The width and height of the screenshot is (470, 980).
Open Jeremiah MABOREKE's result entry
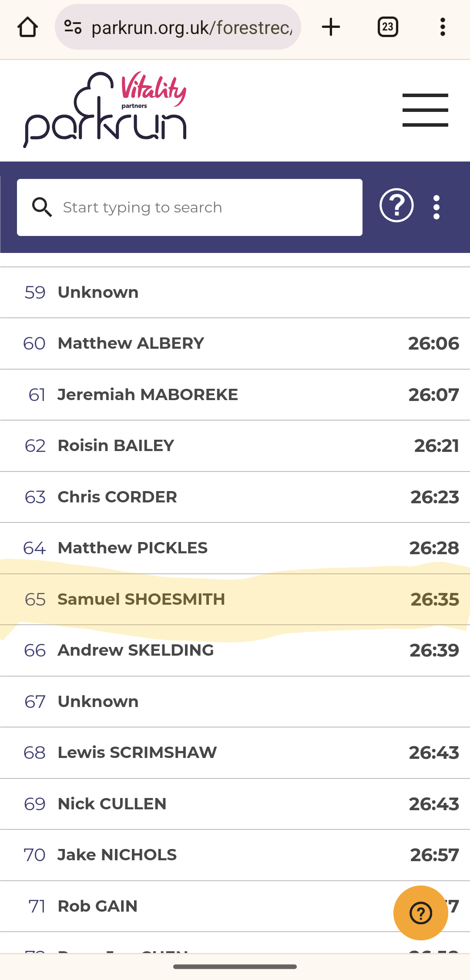point(235,395)
